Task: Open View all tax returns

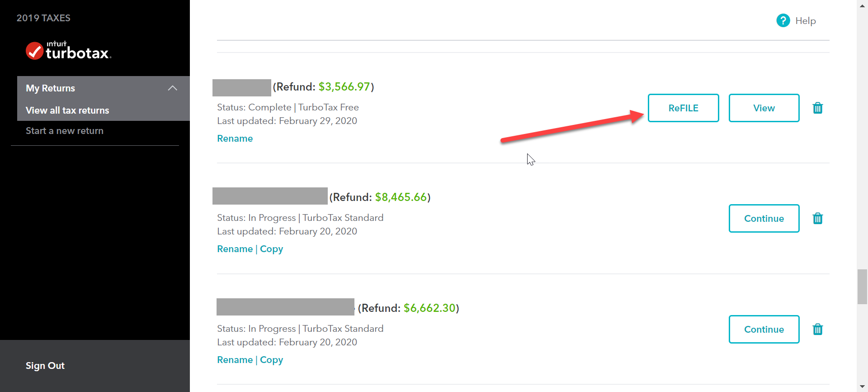Action: (67, 110)
